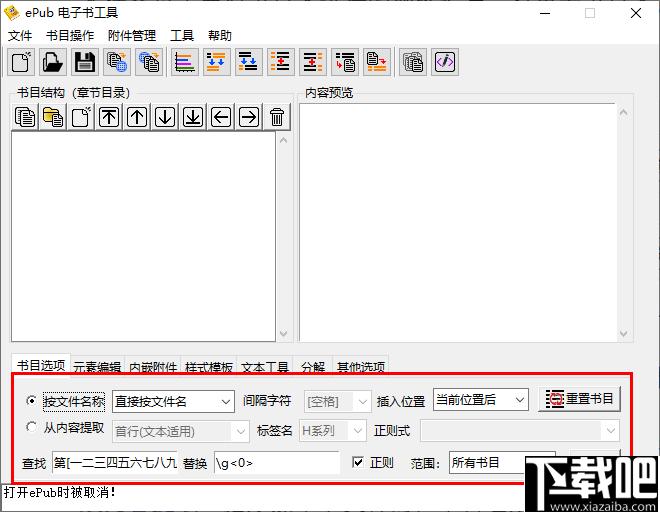This screenshot has height=512, width=660.
Task: Switch to 元素编辑 tab
Action: point(97,367)
